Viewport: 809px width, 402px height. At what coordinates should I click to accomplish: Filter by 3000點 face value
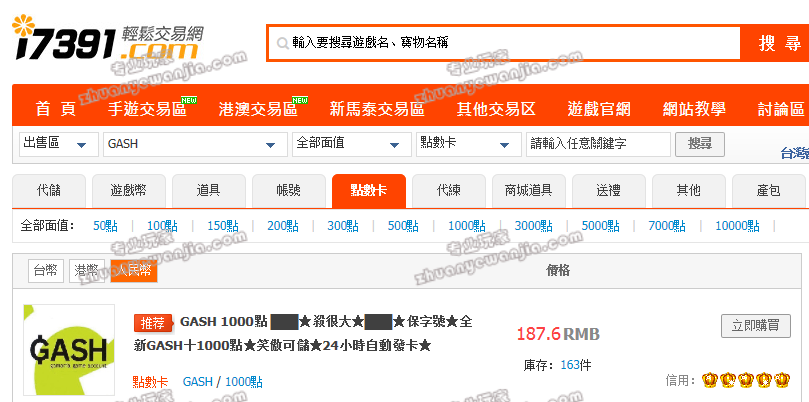(x=533, y=226)
